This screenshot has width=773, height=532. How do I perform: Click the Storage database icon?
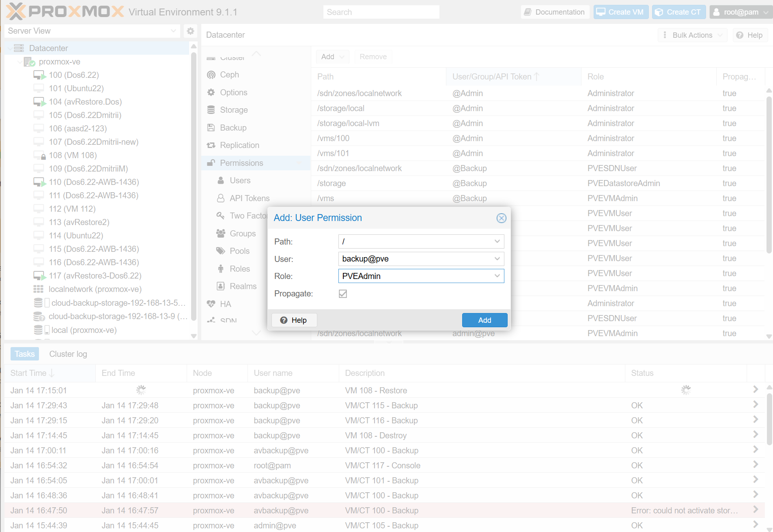tap(211, 110)
